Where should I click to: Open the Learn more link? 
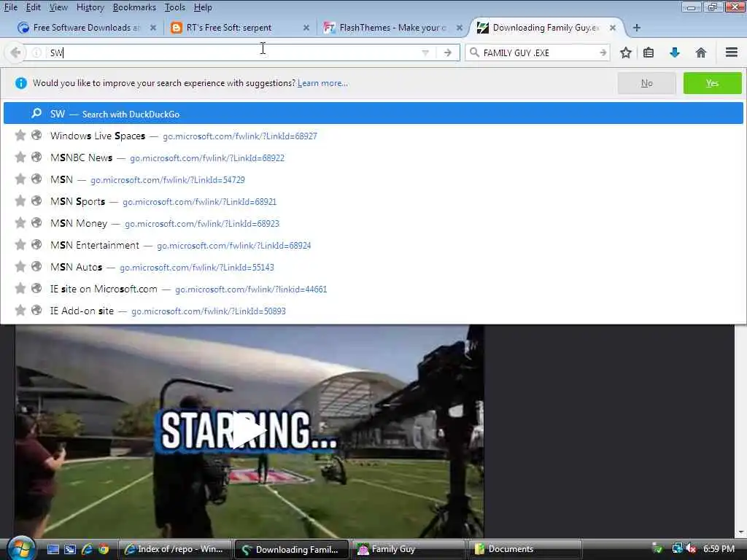pyautogui.click(x=322, y=83)
